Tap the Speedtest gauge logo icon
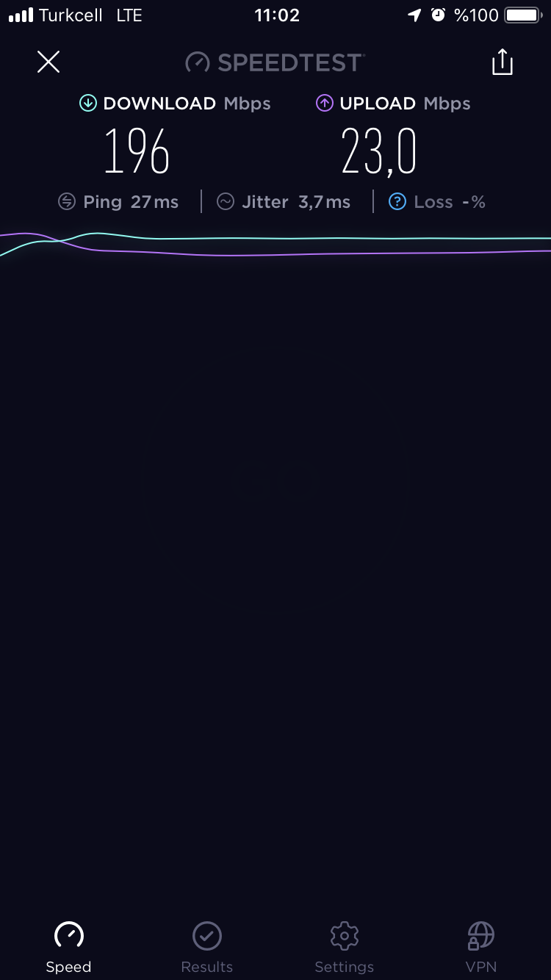Viewport: 551px width, 980px height. click(198, 62)
